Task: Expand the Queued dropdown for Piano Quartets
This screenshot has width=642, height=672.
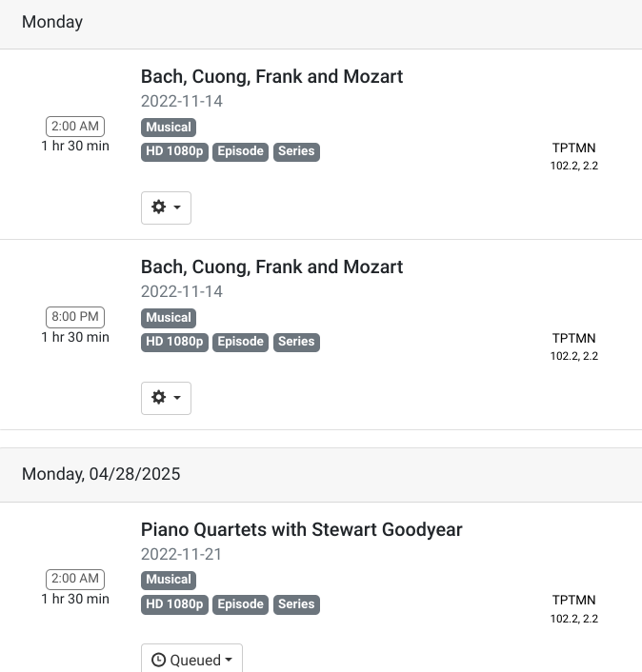Action: (191, 660)
